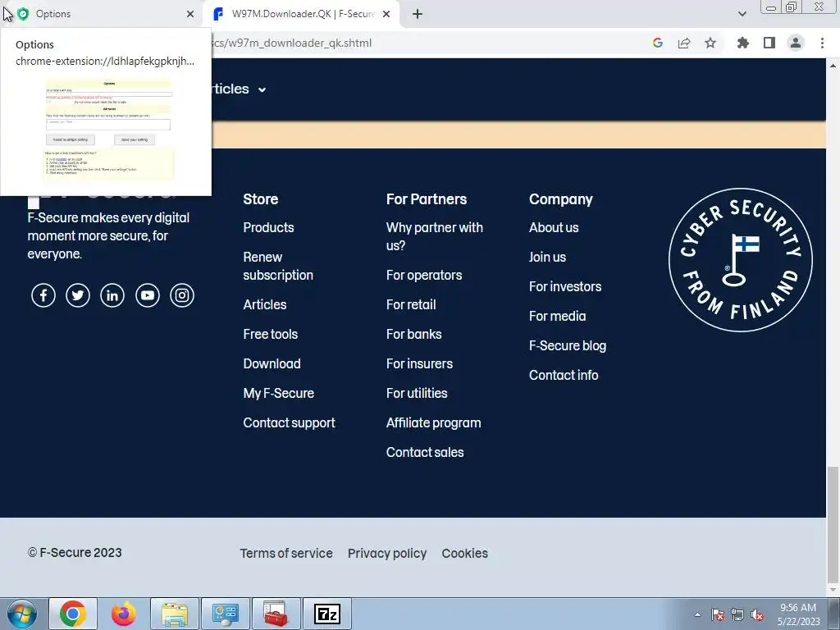Image resolution: width=840 pixels, height=630 pixels.
Task: Open the taskbar clock showing 9:56 AM
Action: coord(798,614)
